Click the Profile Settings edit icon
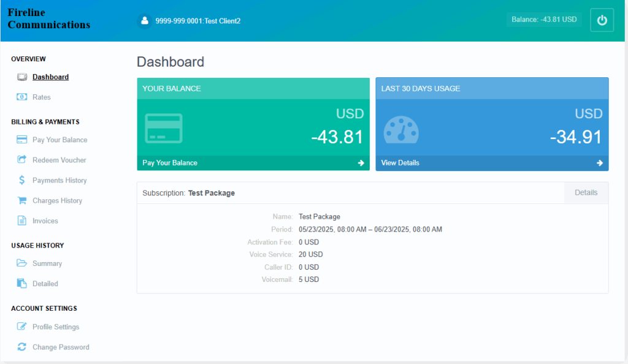628x364 pixels. coord(22,327)
